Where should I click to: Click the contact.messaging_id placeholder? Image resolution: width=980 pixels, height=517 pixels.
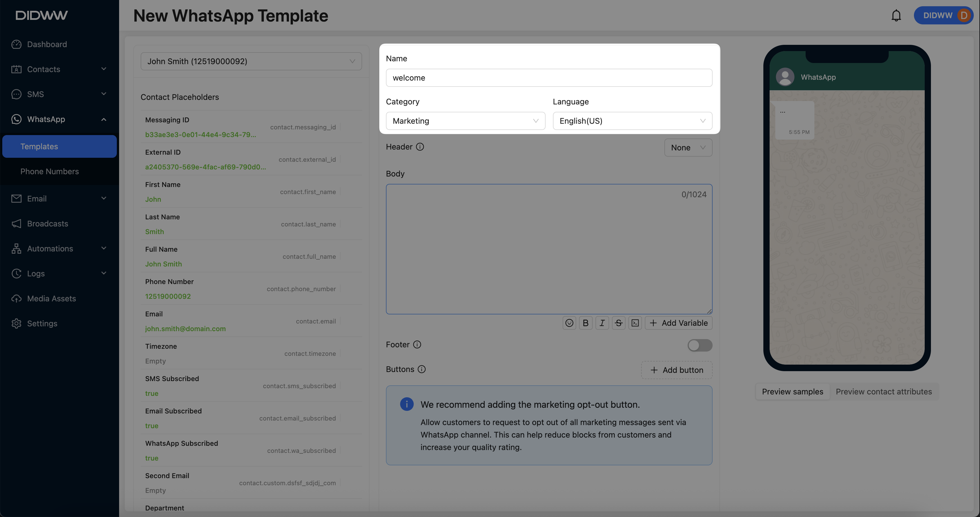(303, 127)
